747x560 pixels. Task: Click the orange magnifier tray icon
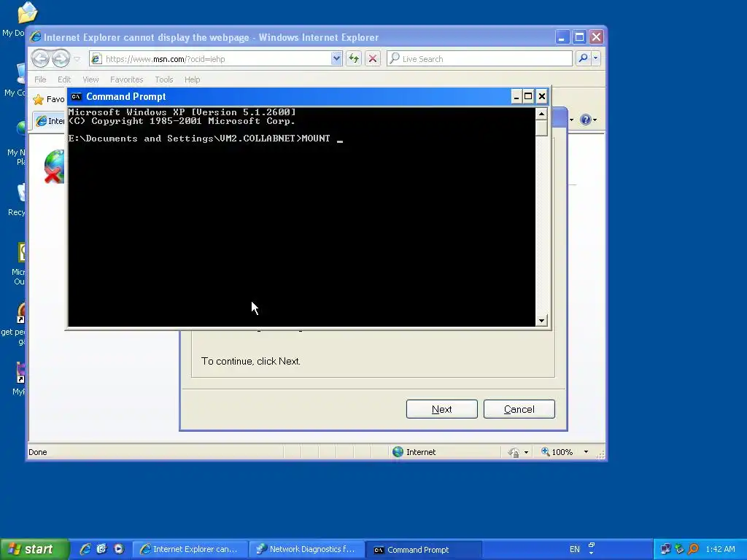tap(694, 549)
